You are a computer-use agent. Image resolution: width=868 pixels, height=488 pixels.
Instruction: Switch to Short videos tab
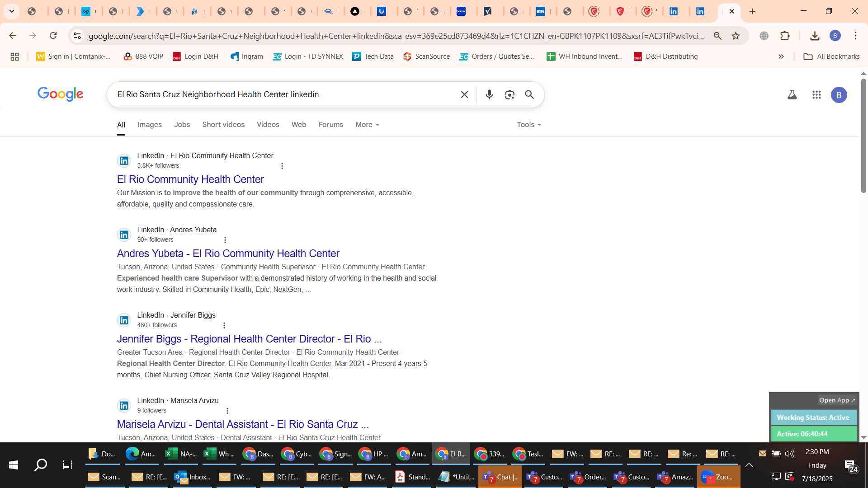[x=223, y=125]
